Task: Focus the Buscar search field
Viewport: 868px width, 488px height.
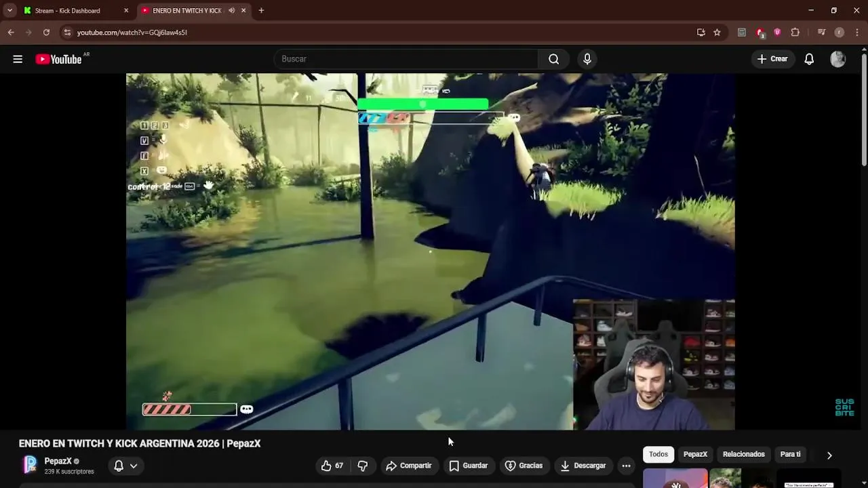Action: [406, 59]
